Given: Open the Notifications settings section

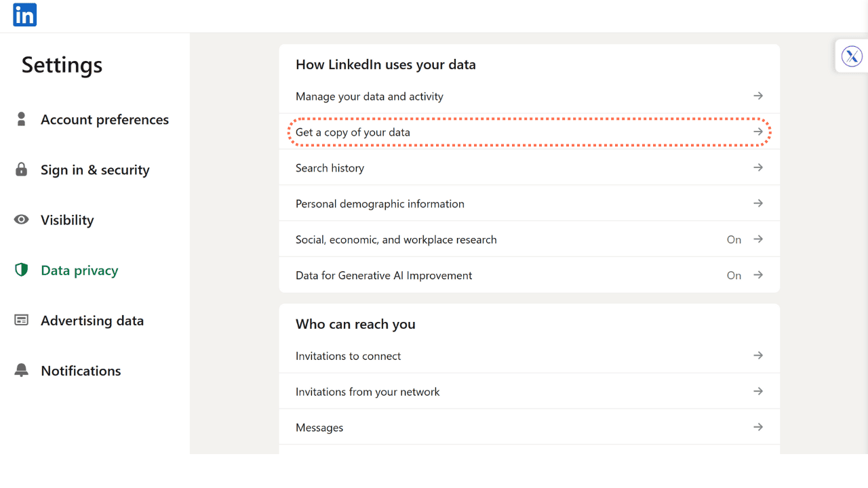Looking at the screenshot, I should [81, 370].
